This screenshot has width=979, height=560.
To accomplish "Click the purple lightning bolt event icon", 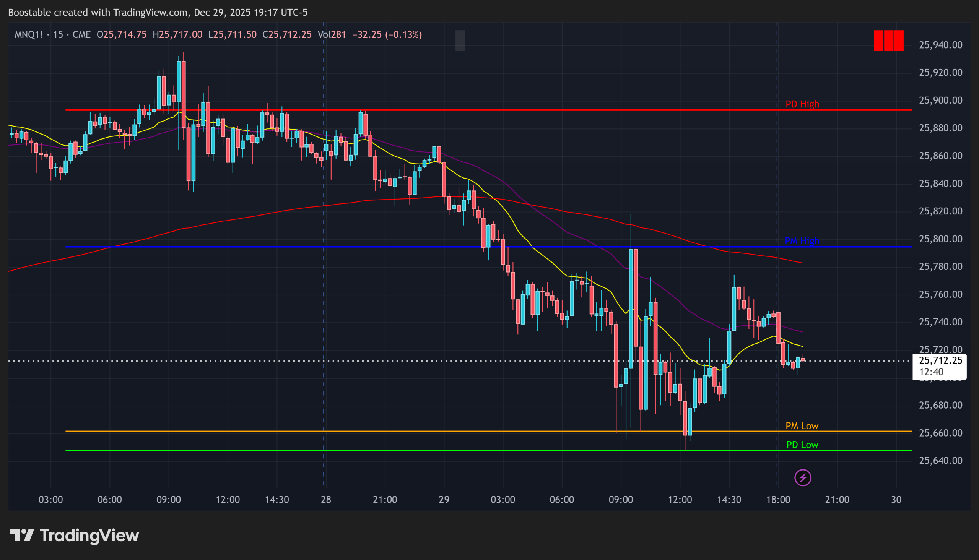I will [x=802, y=478].
